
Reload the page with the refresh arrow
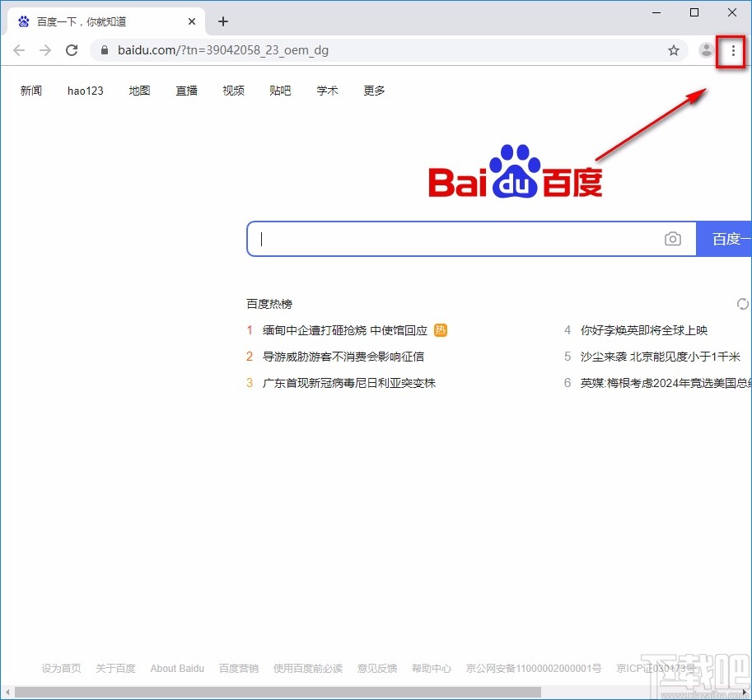coord(72,50)
